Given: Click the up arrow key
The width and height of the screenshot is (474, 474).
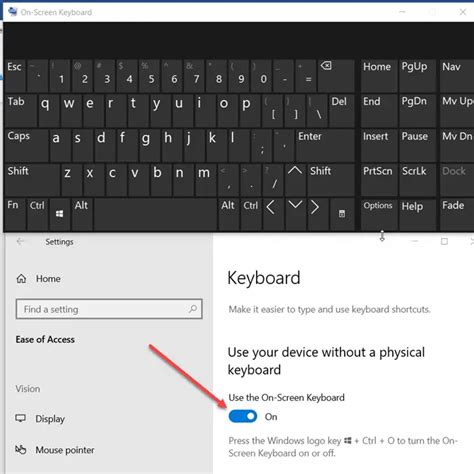Looking at the screenshot, I should (x=295, y=179).
